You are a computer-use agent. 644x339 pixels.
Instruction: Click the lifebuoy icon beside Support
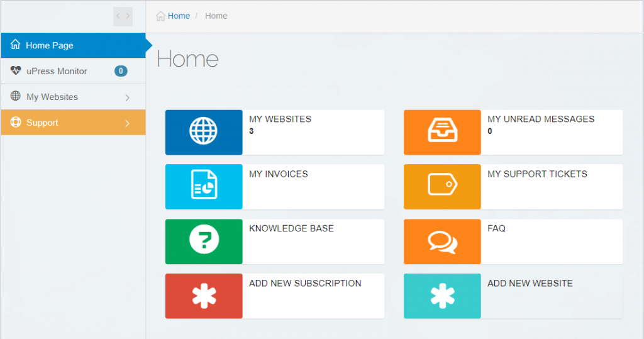tap(16, 122)
